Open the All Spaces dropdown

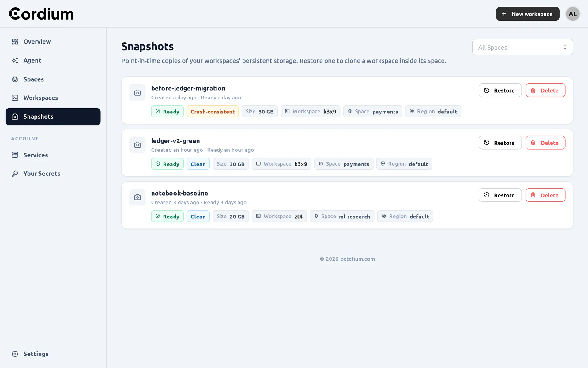tap(522, 47)
